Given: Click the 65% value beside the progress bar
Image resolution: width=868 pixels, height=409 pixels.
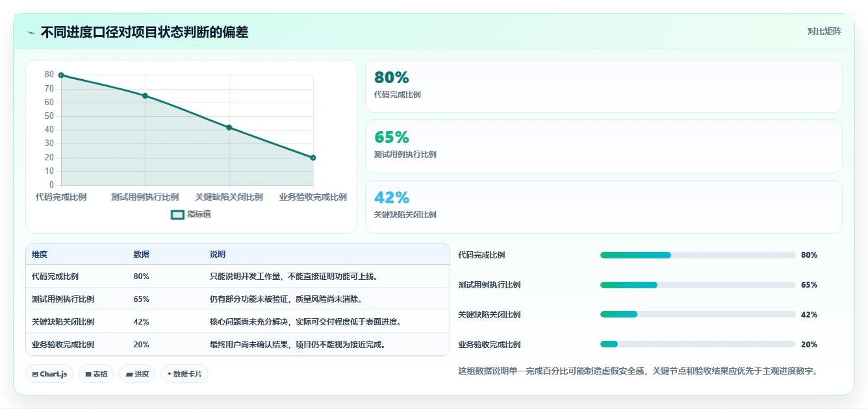Looking at the screenshot, I should click(809, 285).
